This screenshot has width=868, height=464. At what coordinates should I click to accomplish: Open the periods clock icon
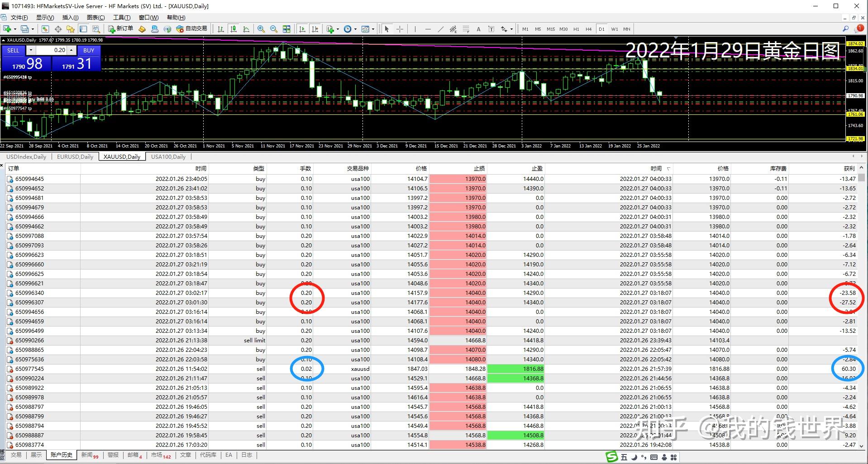tap(348, 29)
